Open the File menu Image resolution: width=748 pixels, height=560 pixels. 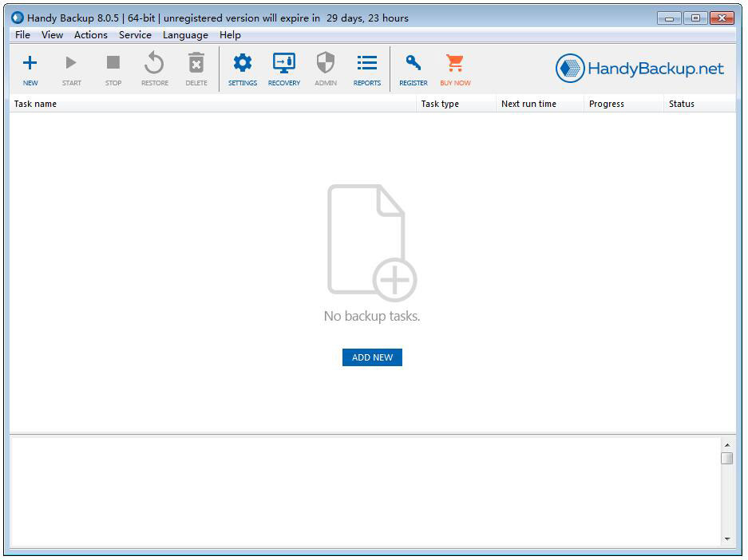[22, 35]
